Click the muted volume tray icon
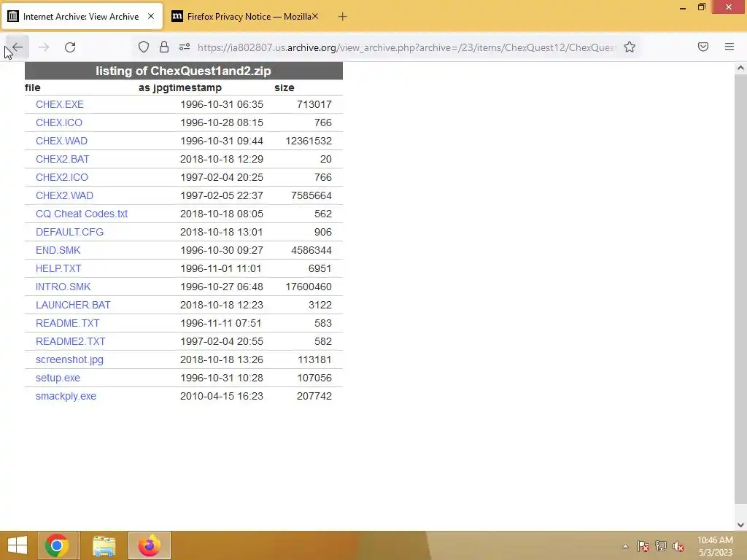 coord(678,546)
